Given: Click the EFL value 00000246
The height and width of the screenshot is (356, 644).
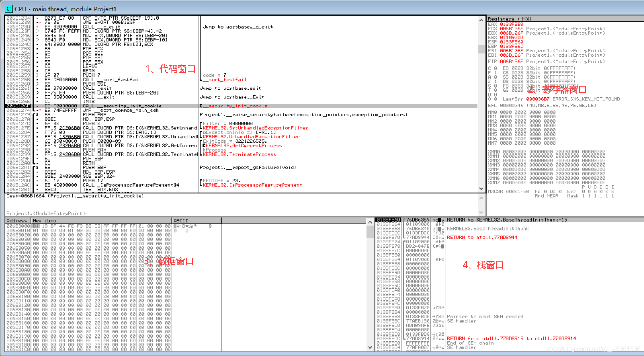Looking at the screenshot, I should point(511,106).
